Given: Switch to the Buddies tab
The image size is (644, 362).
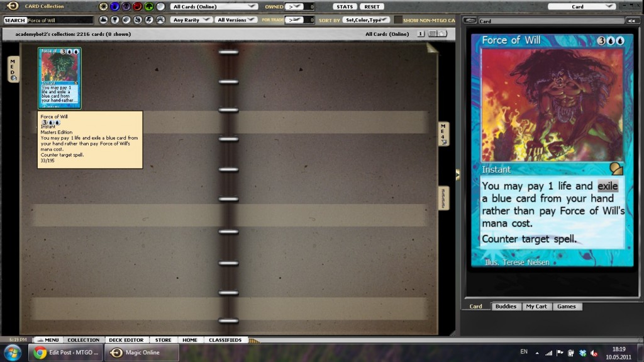Looking at the screenshot, I should pyautogui.click(x=505, y=307).
